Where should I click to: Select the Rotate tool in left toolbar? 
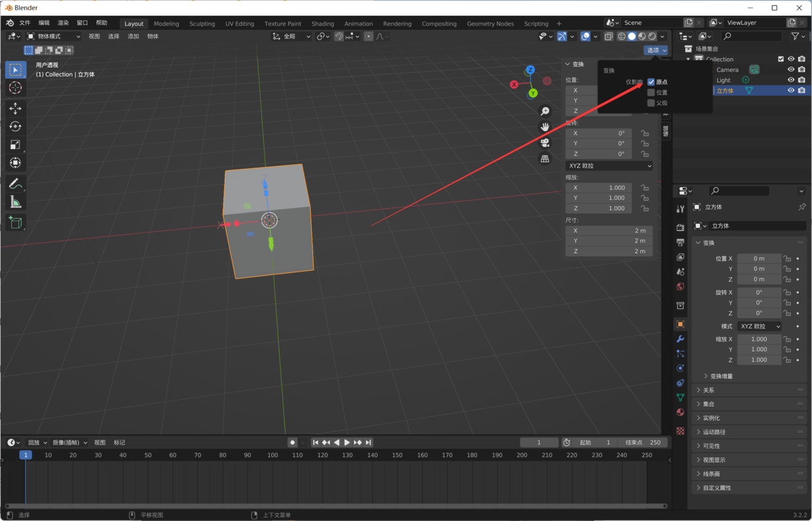[x=16, y=126]
